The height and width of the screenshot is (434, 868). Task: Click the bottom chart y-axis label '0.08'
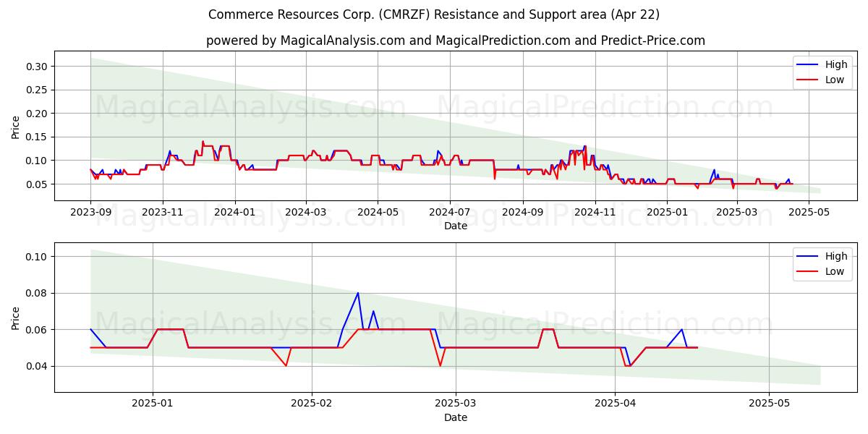pyautogui.click(x=35, y=293)
